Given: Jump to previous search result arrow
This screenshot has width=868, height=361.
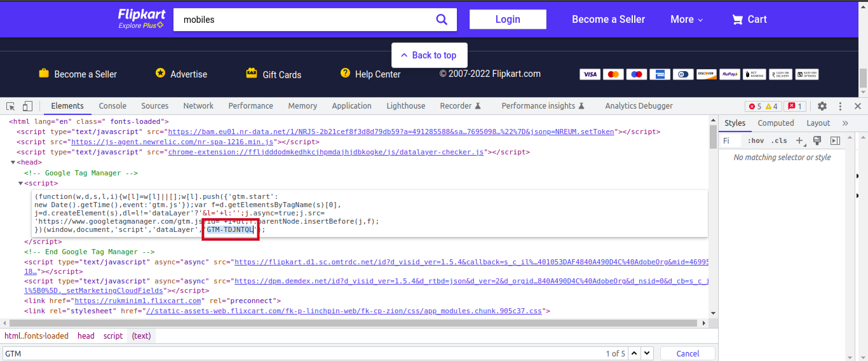Looking at the screenshot, I should click(x=634, y=353).
